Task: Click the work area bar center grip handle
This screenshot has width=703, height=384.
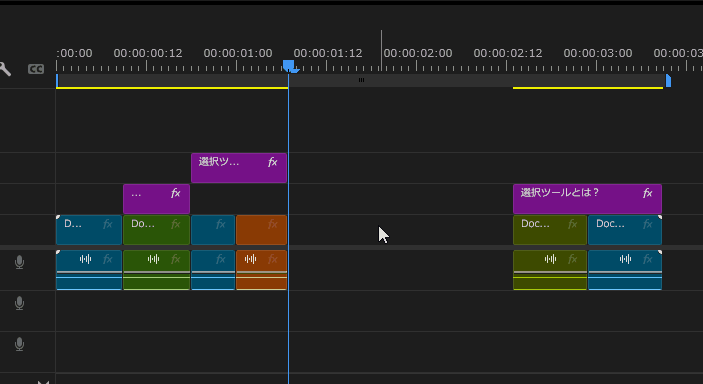Action: point(361,80)
